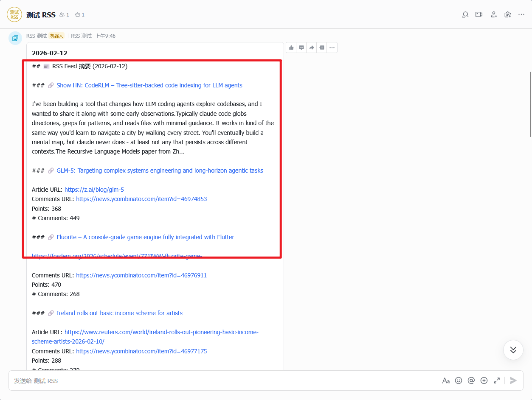The image size is (532, 400).
Task: Click the add member icon
Action: click(494, 14)
